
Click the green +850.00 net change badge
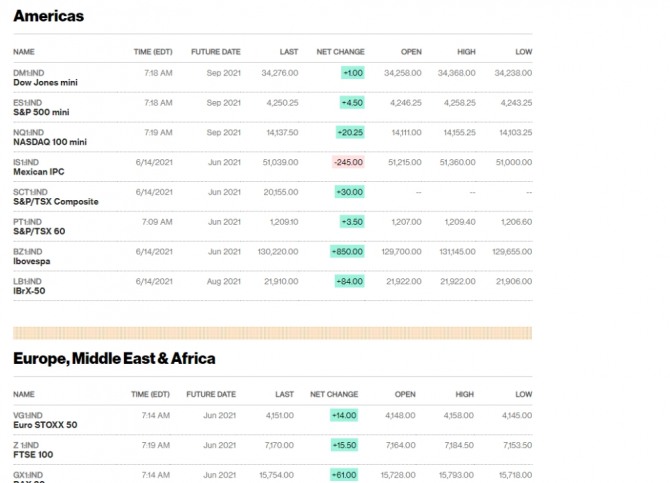[348, 252]
